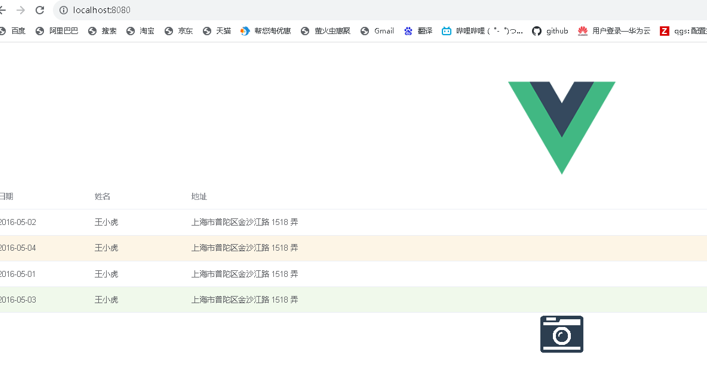This screenshot has width=707, height=371.
Task: Click the address in the 2016-05-01 row
Action: 244,274
